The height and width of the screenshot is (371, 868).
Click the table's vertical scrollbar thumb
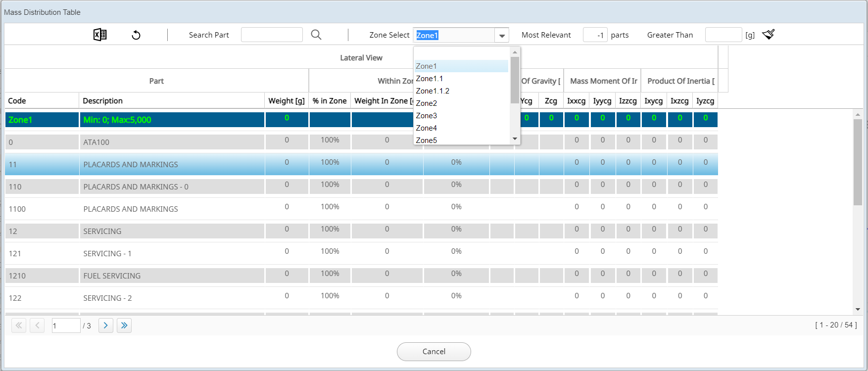pyautogui.click(x=858, y=162)
